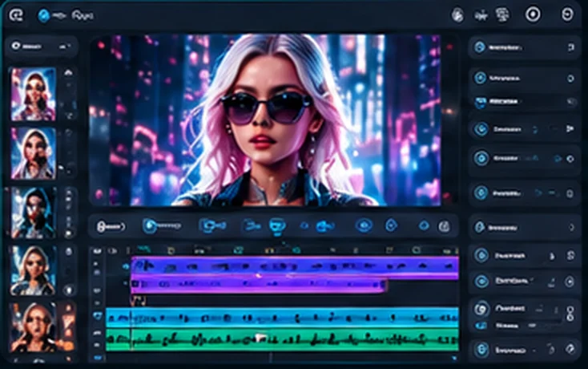Click the app logo in the top-left corner
The height and width of the screenshot is (369, 588).
[16, 15]
